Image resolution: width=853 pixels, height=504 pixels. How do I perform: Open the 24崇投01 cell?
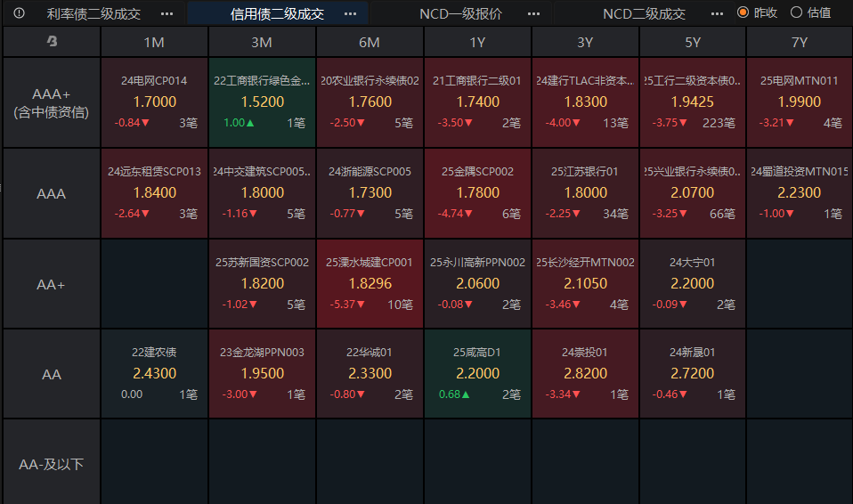[x=585, y=374]
